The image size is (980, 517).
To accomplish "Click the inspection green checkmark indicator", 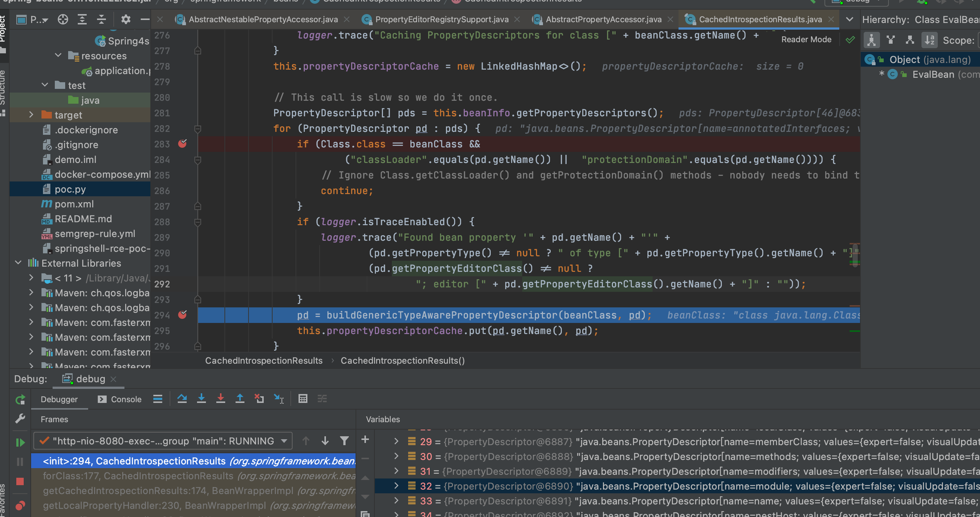I will pos(850,40).
